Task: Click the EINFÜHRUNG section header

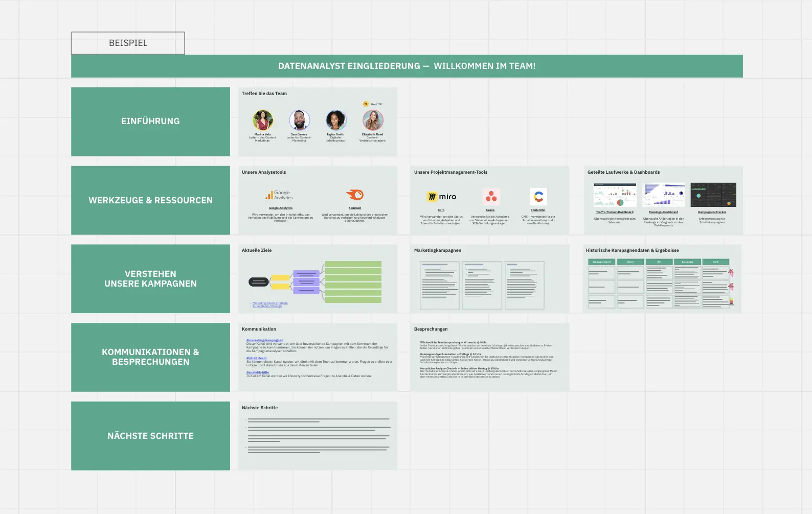Action: pos(150,122)
